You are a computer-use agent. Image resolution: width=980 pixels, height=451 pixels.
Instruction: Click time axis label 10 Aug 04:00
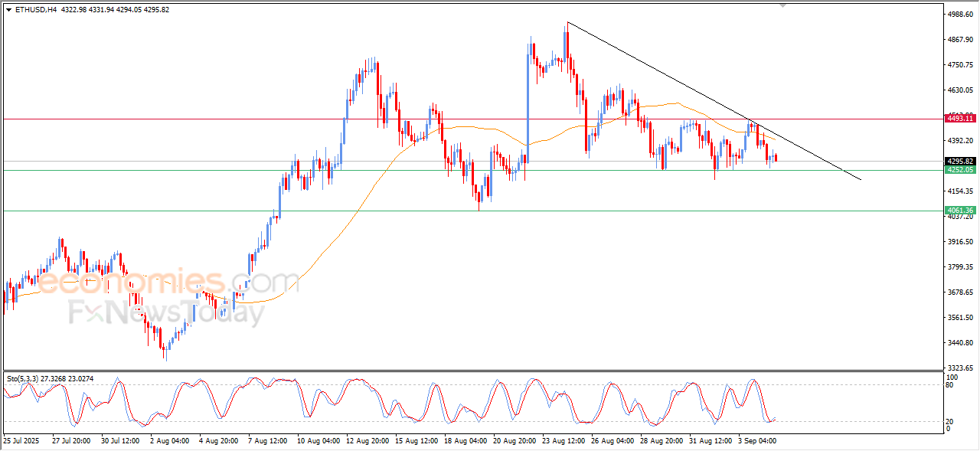(x=318, y=441)
